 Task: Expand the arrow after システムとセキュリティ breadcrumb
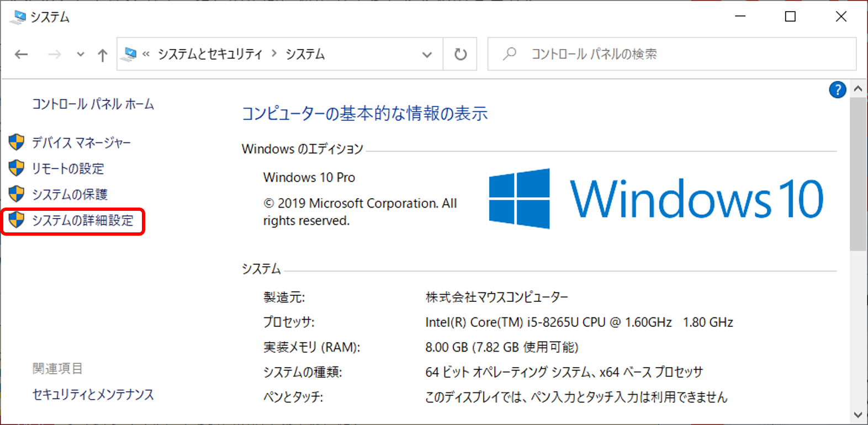tap(274, 54)
